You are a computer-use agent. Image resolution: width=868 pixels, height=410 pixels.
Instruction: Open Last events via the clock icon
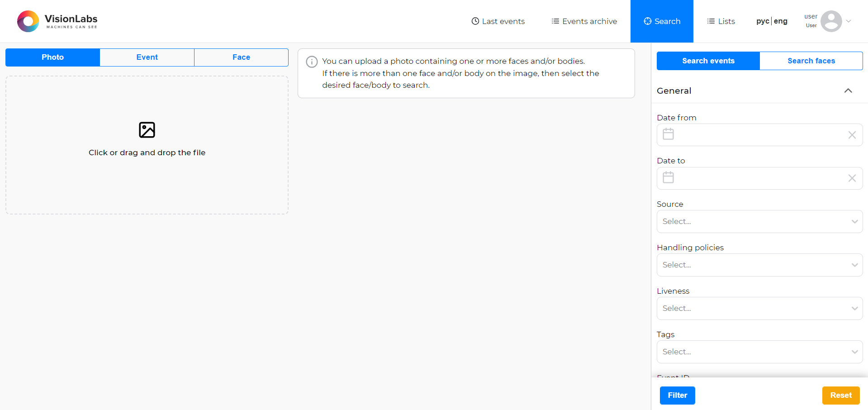[475, 21]
